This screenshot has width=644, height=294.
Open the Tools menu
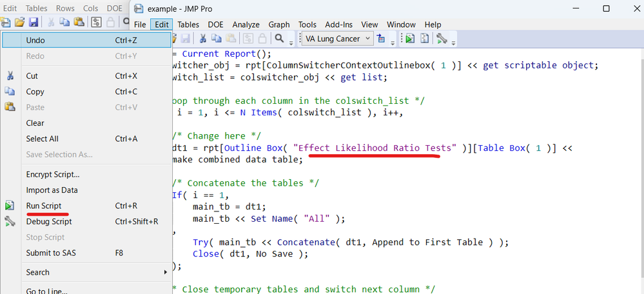pos(307,24)
